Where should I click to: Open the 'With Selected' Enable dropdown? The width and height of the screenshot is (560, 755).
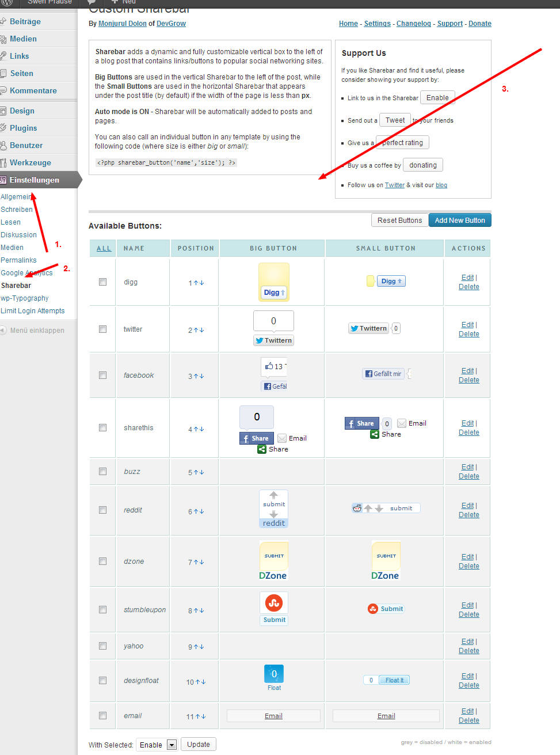point(157,745)
